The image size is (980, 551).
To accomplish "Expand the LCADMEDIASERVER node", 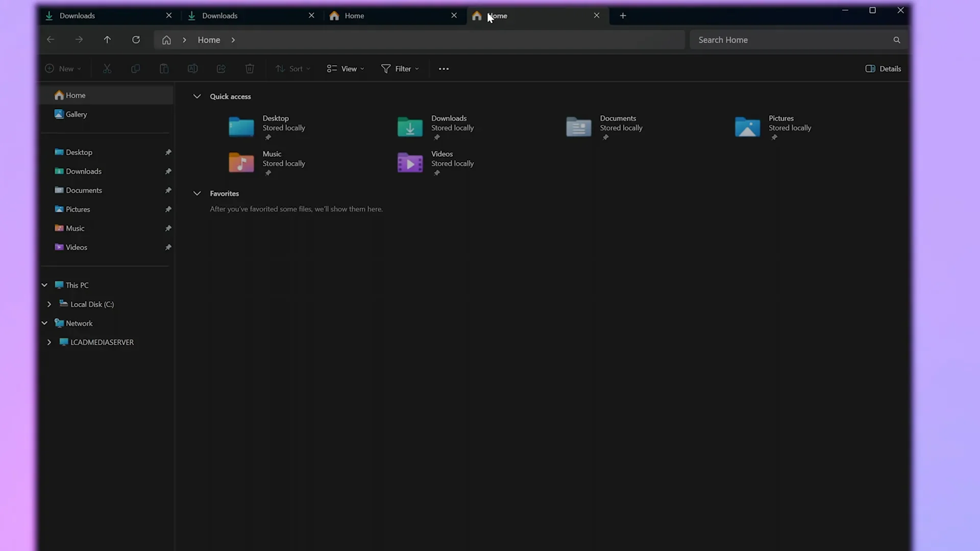I will pos(49,342).
